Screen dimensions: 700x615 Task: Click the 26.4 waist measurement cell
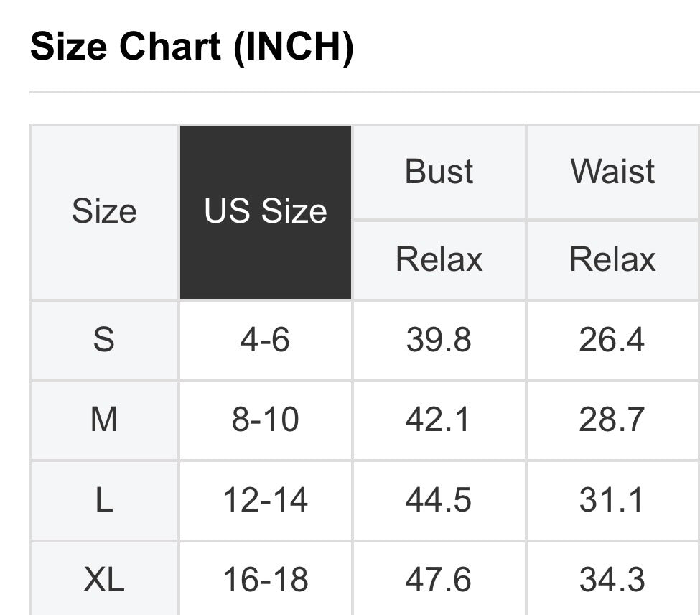612,340
